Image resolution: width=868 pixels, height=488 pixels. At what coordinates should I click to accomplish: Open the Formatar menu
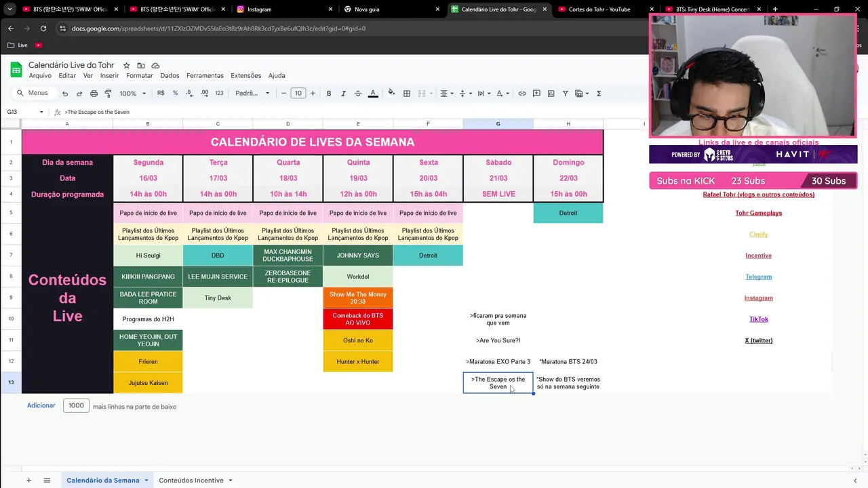click(140, 76)
